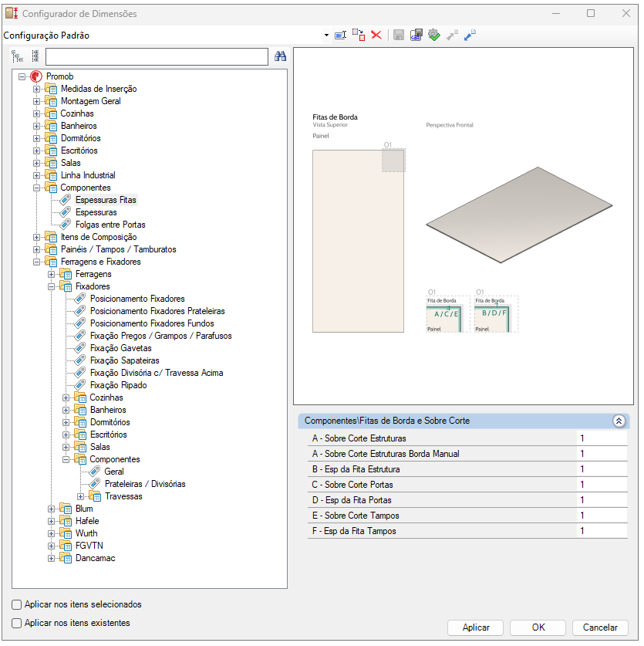This screenshot has height=646, width=644.
Task: Click the rename configuration icon
Action: pos(341,36)
